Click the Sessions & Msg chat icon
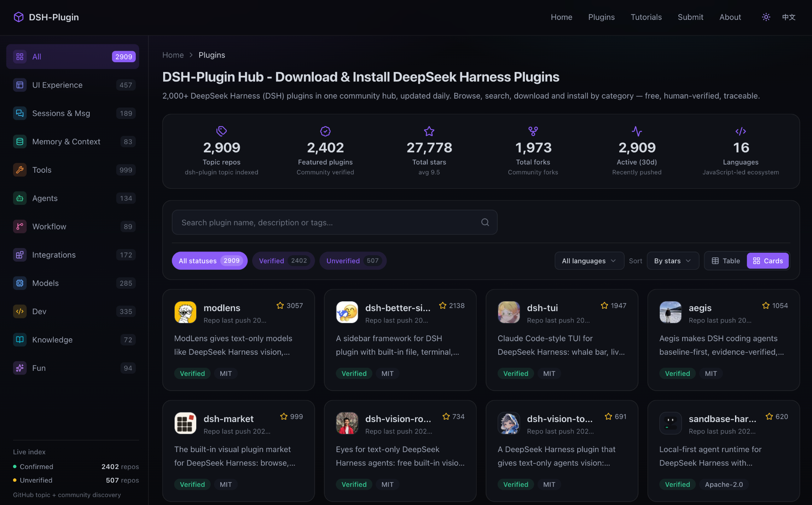Screen dimensions: 812x505 tap(20, 113)
